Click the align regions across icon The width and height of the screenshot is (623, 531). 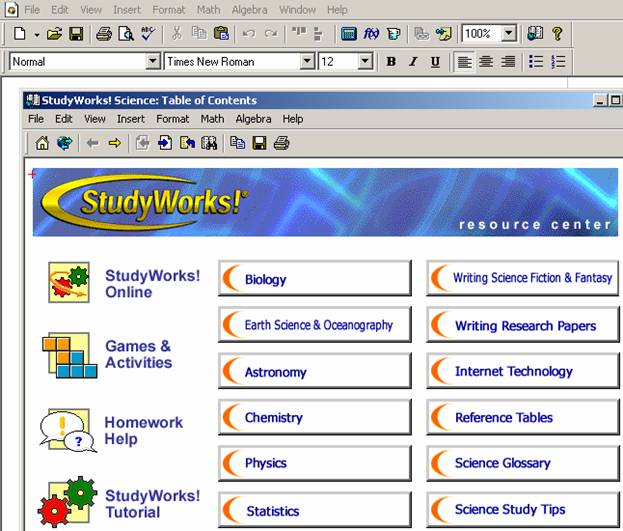(x=298, y=33)
